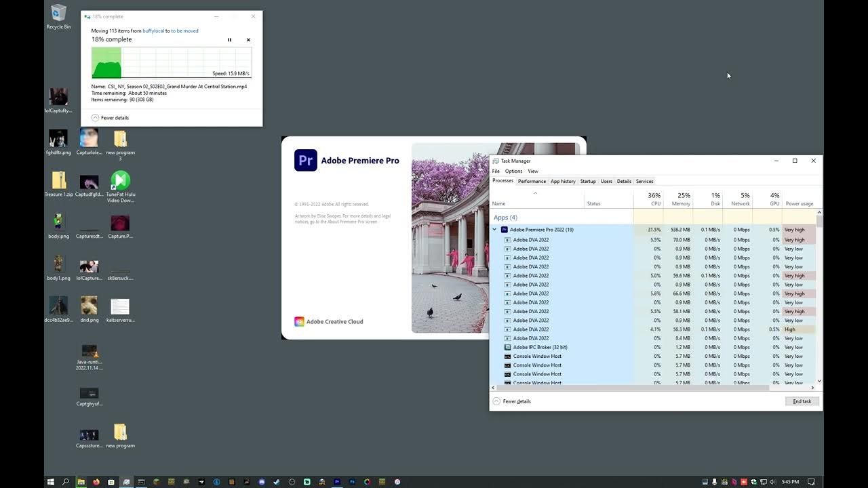Open the Recycle Bin desktop icon
This screenshot has height=488, width=868.
(58, 17)
